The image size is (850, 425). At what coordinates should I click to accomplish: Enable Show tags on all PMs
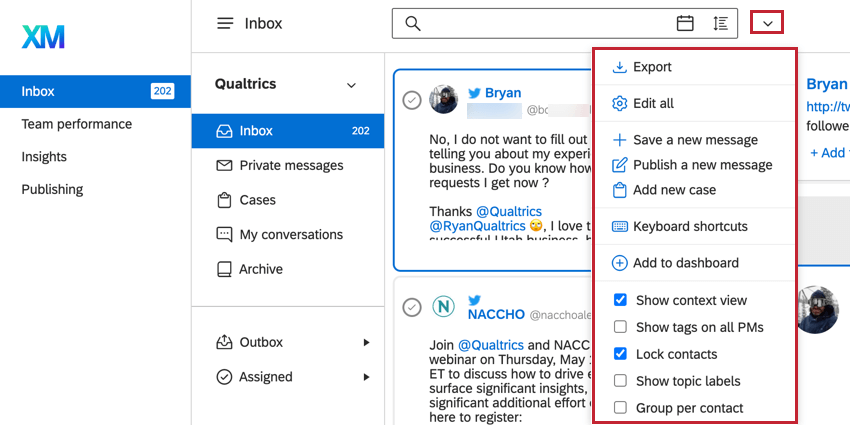(620, 327)
